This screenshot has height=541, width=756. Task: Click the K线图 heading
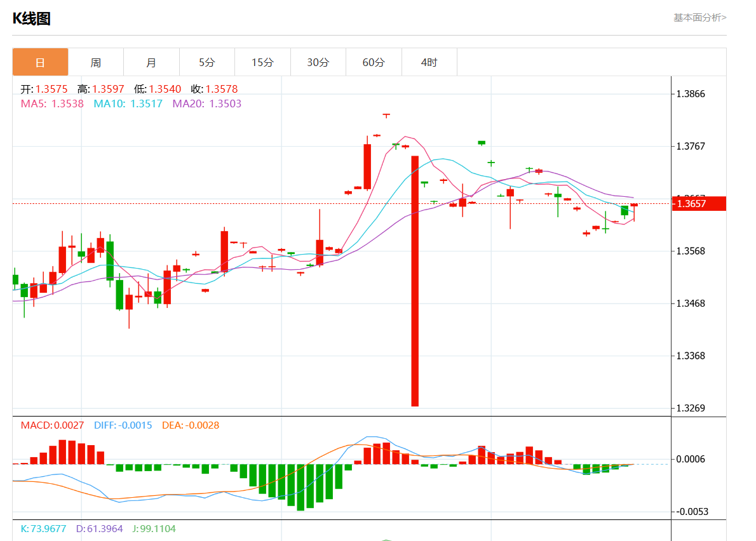(x=31, y=18)
